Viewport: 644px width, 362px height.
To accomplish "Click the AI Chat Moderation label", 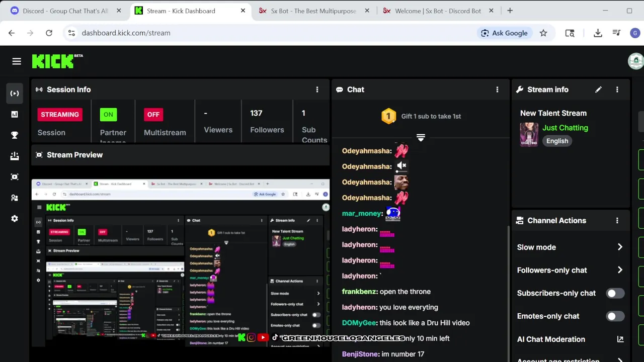I will point(551,339).
